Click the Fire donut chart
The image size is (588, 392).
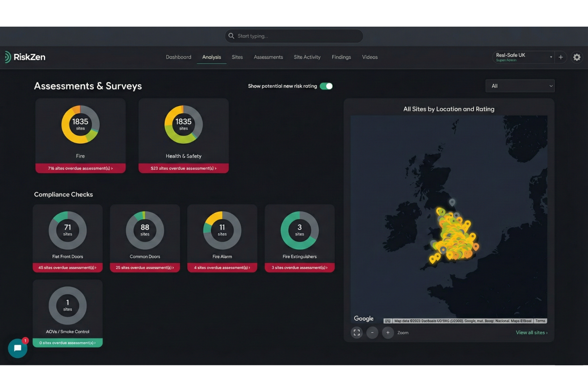(x=80, y=125)
